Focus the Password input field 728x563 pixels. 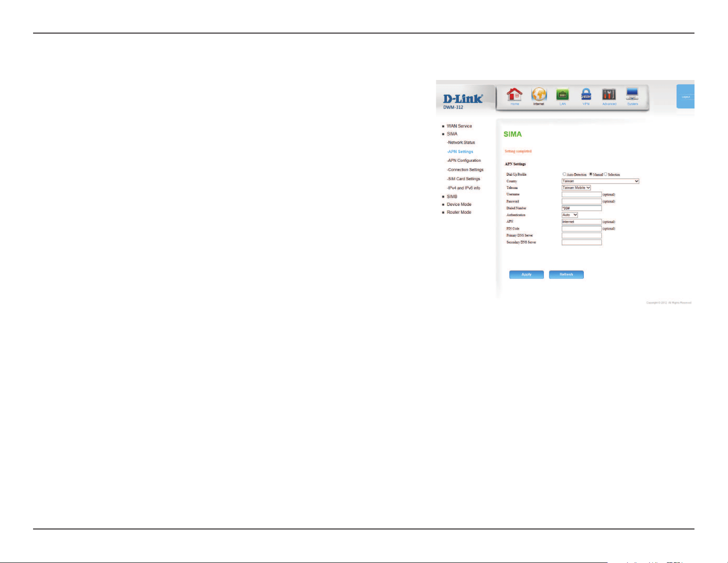point(581,201)
